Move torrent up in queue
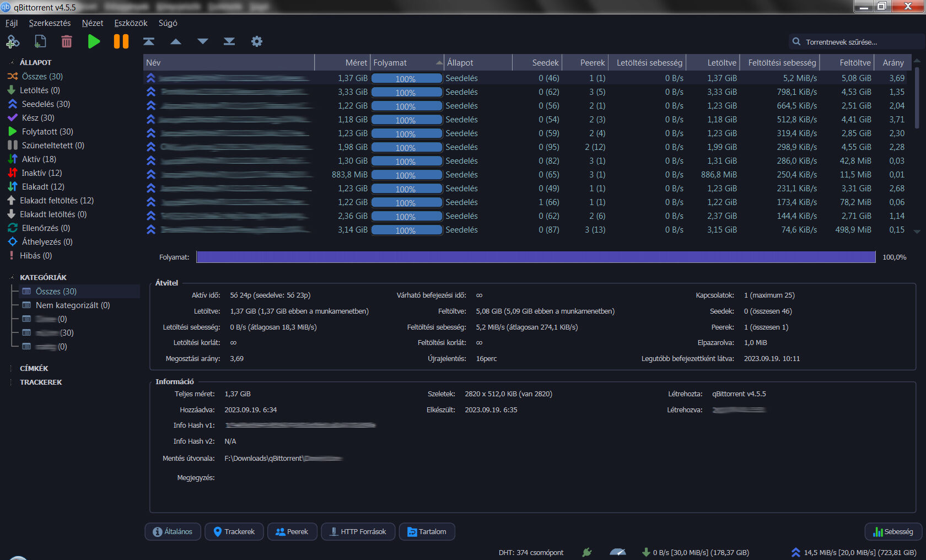Image resolution: width=926 pixels, height=560 pixels. click(x=176, y=41)
